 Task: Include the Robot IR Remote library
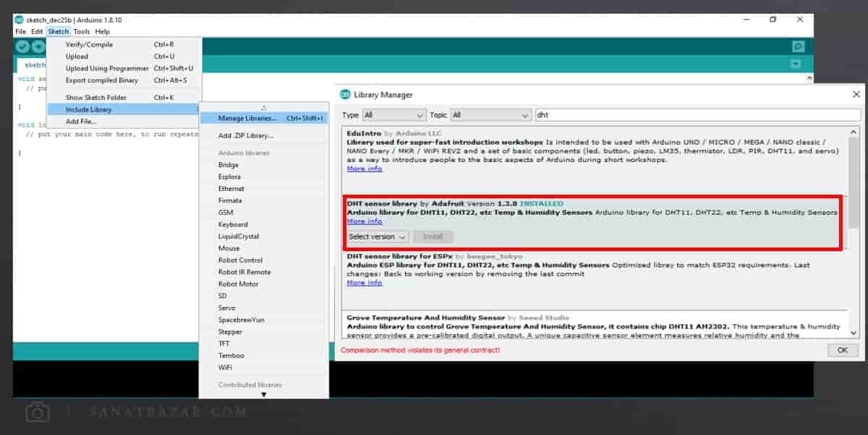coord(264,272)
